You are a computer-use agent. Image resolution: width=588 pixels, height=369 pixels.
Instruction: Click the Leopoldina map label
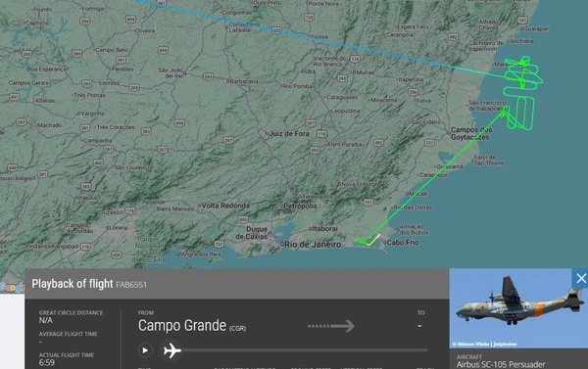click(345, 111)
